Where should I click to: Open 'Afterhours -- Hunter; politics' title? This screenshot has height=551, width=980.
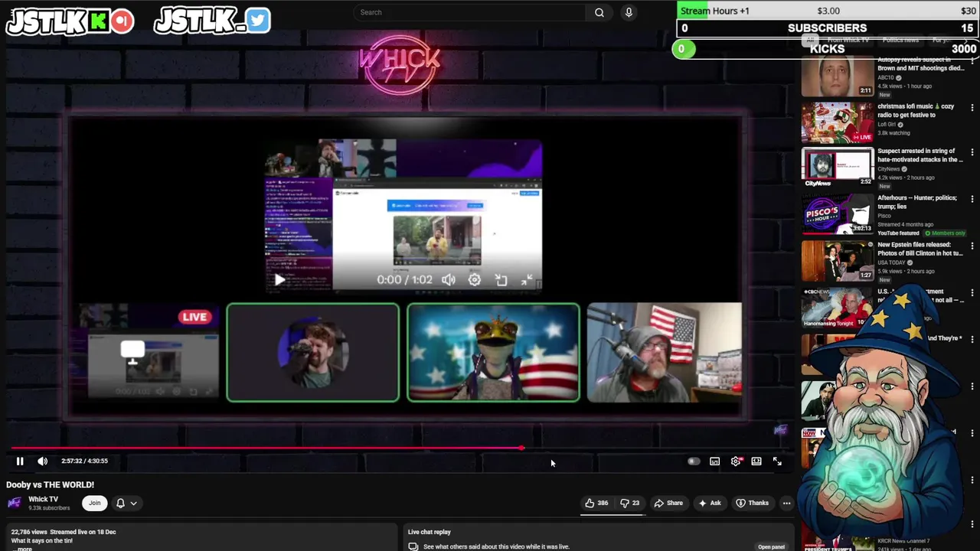917,202
